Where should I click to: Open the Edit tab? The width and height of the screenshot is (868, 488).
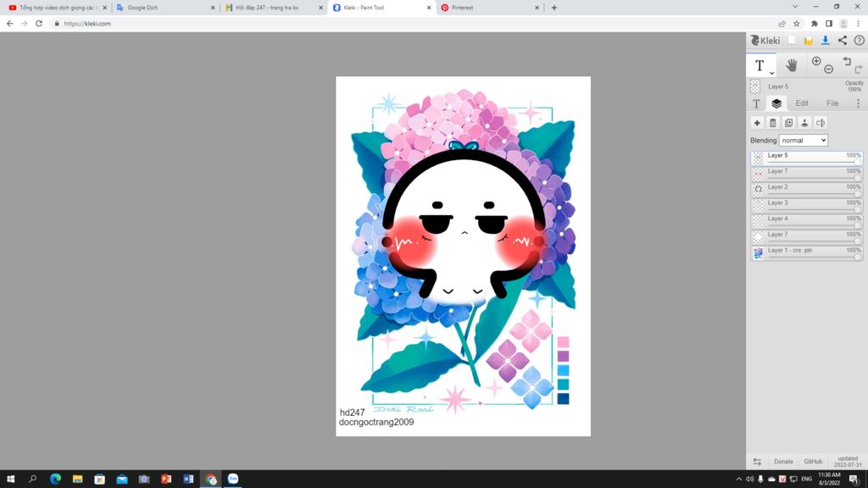coord(802,103)
